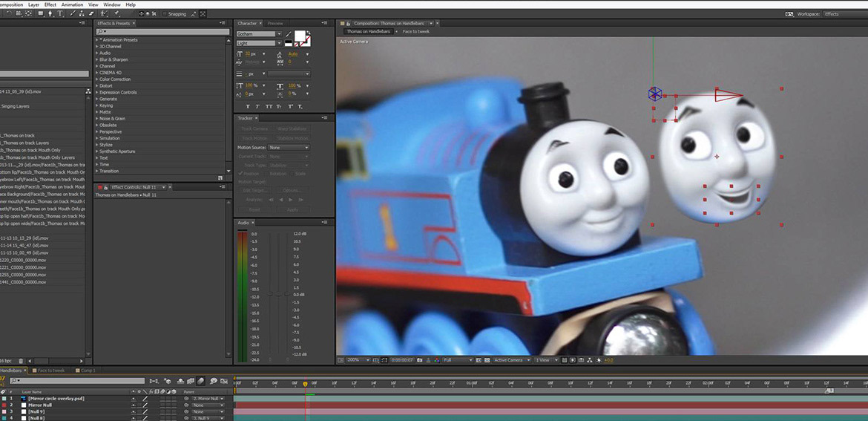The width and height of the screenshot is (868, 421).
Task: Take a snapshot with the camera icon
Action: [x=420, y=360]
